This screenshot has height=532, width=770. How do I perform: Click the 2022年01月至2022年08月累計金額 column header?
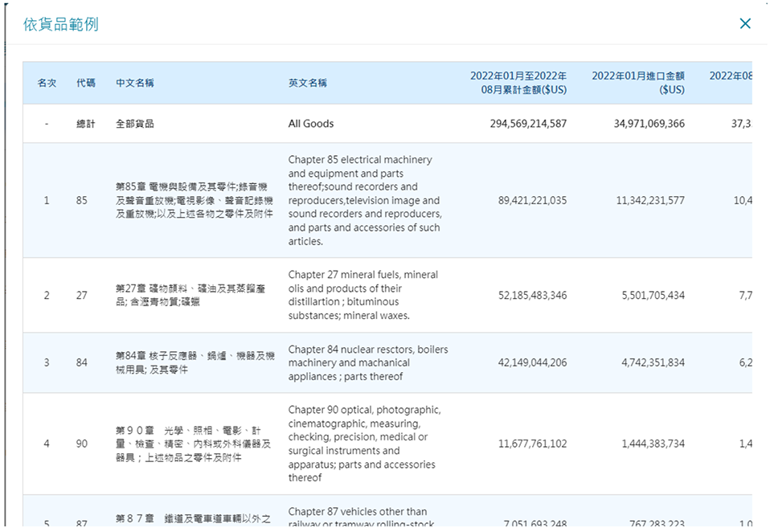coord(518,83)
